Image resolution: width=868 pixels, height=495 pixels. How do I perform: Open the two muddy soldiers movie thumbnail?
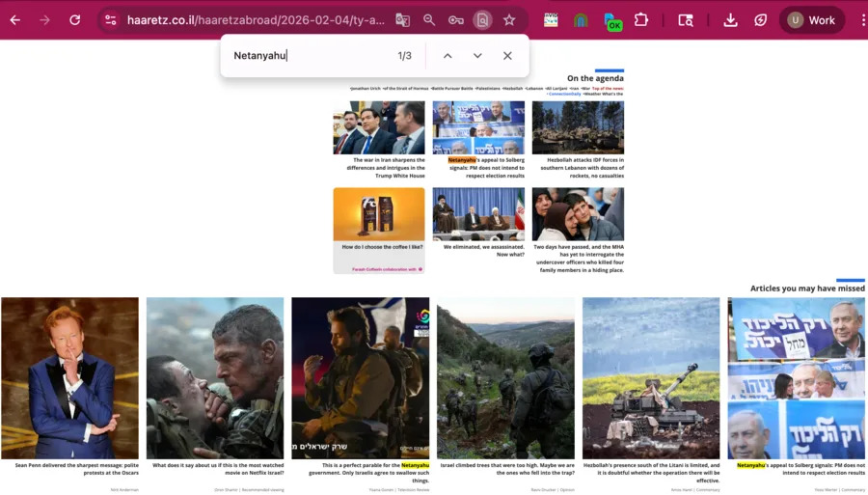(x=215, y=378)
